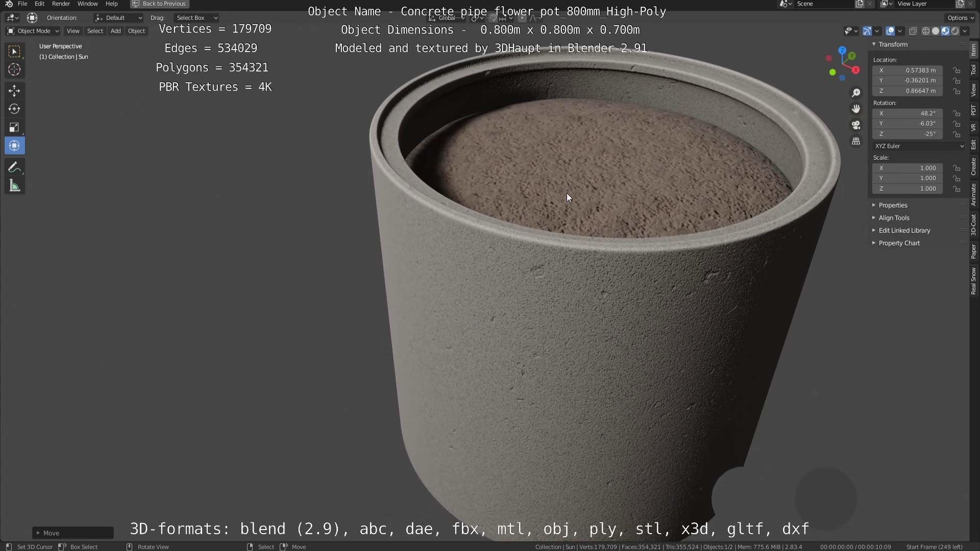This screenshot has height=551, width=980.
Task: Activate the Move tool in the toolbar
Action: coord(14,91)
